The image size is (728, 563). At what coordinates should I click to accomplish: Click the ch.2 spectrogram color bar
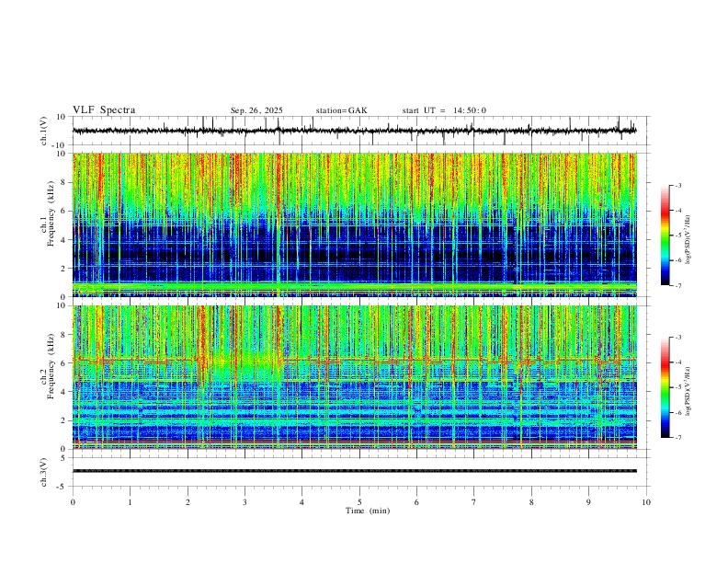665,387
